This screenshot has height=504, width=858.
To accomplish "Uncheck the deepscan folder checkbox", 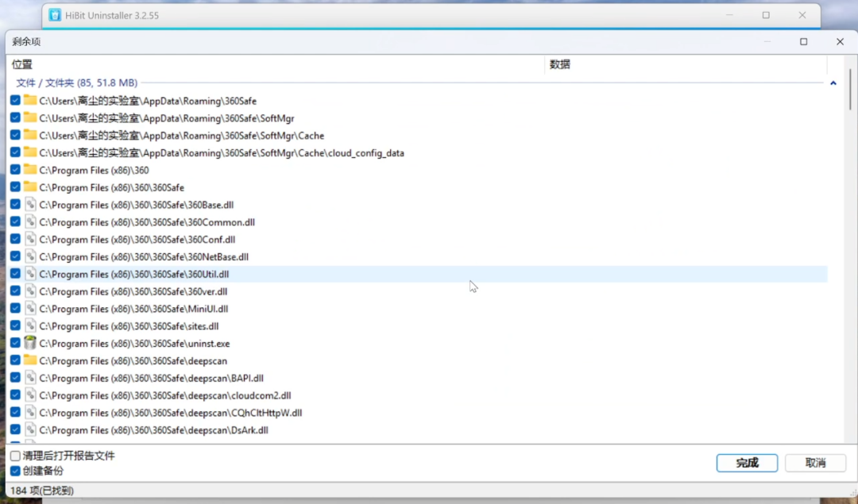I will (15, 360).
